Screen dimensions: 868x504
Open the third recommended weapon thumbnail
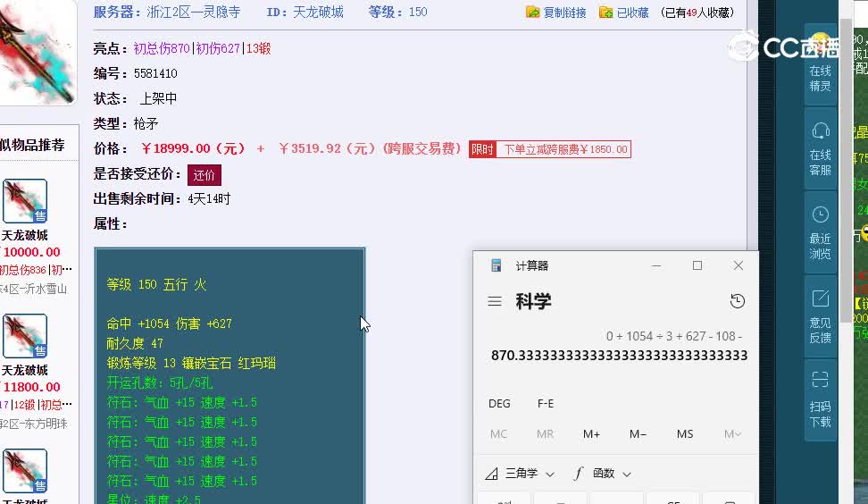tap(25, 471)
